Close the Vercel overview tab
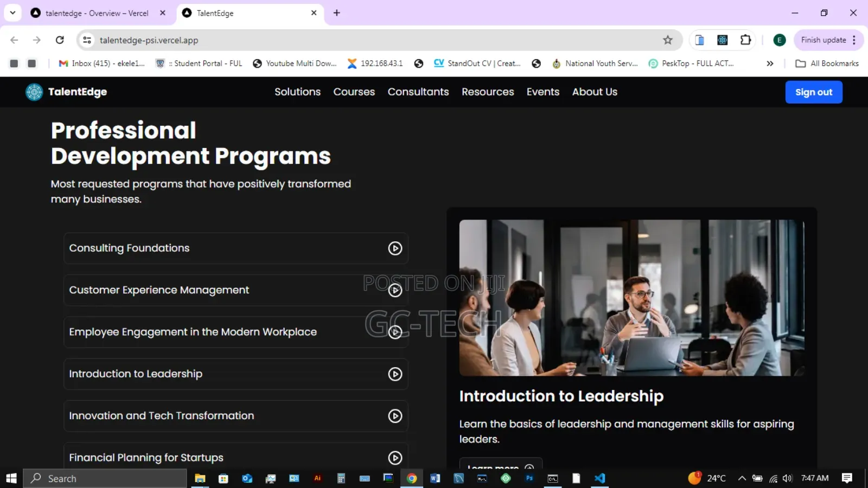 pos(163,13)
